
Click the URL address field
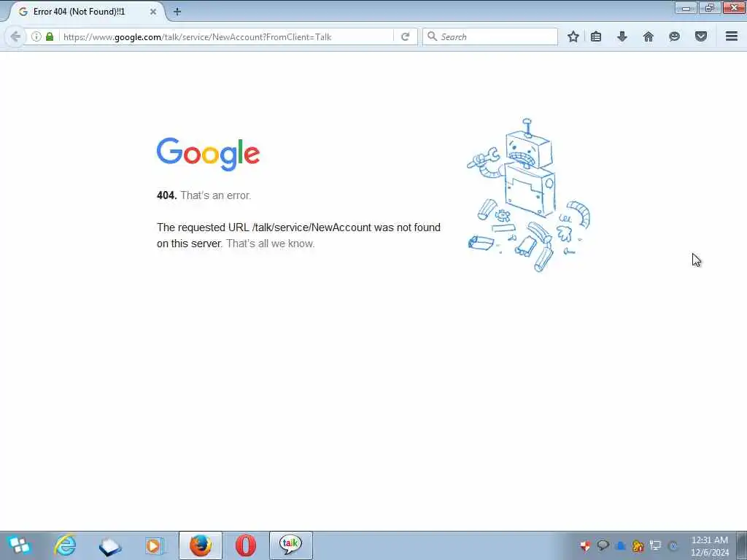[226, 36]
